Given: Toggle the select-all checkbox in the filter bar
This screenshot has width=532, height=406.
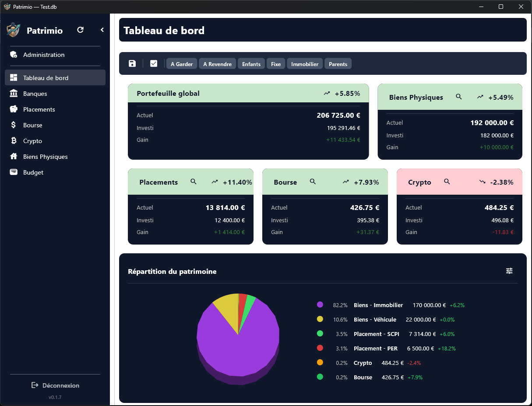Looking at the screenshot, I should point(154,63).
